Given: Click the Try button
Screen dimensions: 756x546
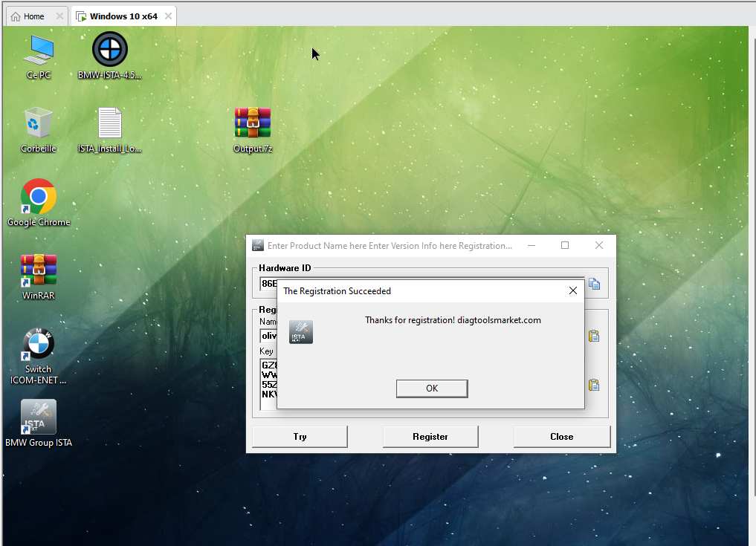Looking at the screenshot, I should 300,437.
